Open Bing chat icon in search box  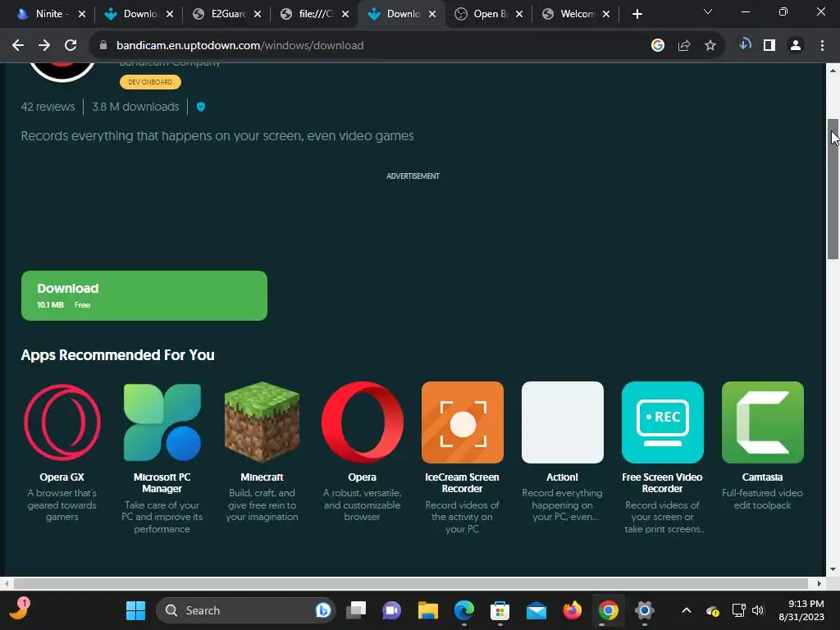323,610
